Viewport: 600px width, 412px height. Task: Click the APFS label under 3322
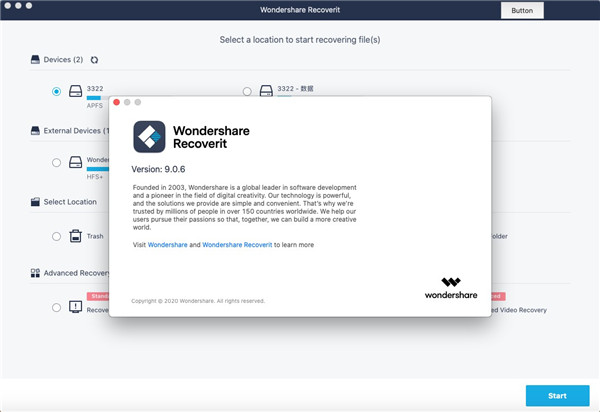(95, 106)
